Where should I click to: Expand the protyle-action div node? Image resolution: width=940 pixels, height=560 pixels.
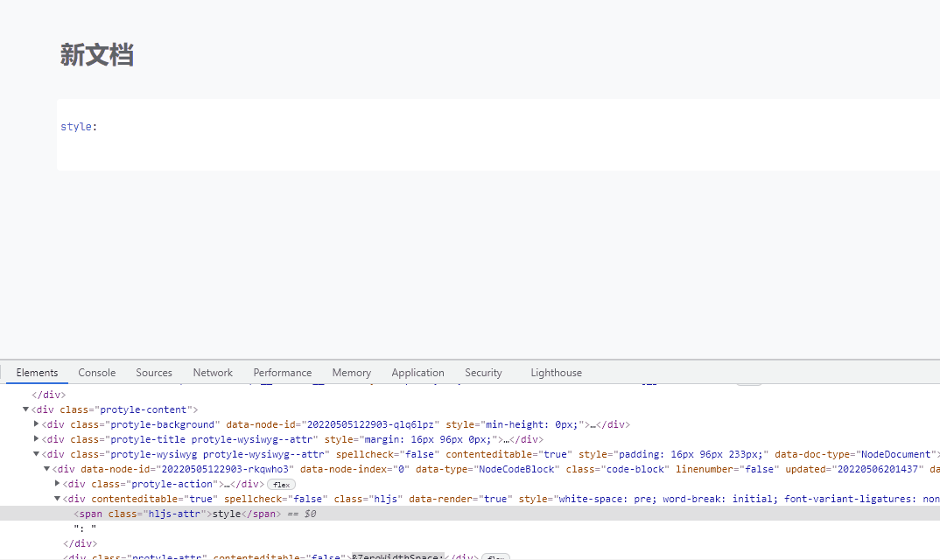coord(57,483)
